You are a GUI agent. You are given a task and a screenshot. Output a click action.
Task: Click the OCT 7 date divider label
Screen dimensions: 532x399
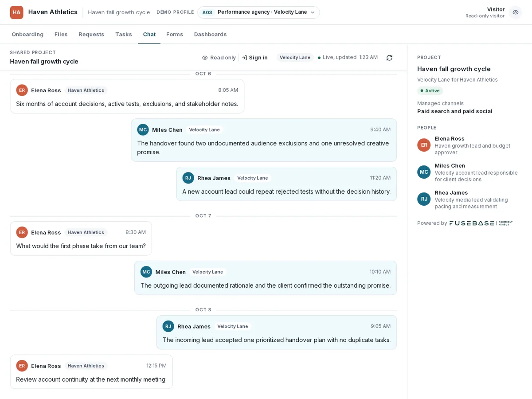coord(203,216)
